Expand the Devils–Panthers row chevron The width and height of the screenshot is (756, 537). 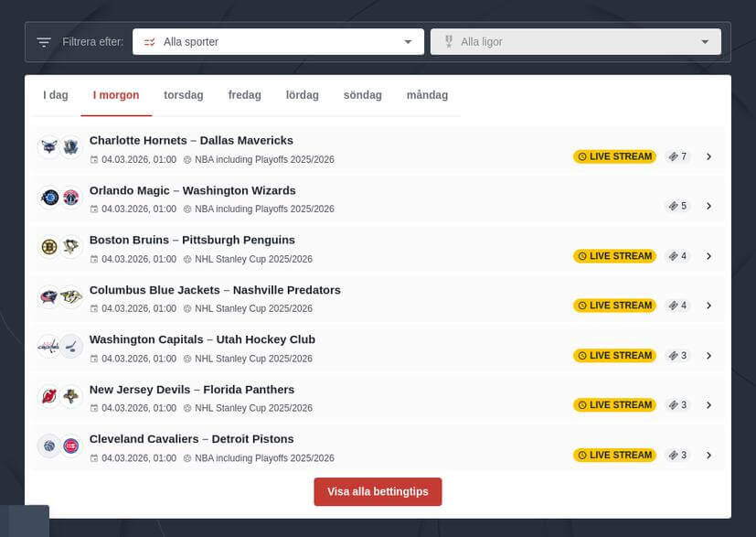pyautogui.click(x=708, y=404)
